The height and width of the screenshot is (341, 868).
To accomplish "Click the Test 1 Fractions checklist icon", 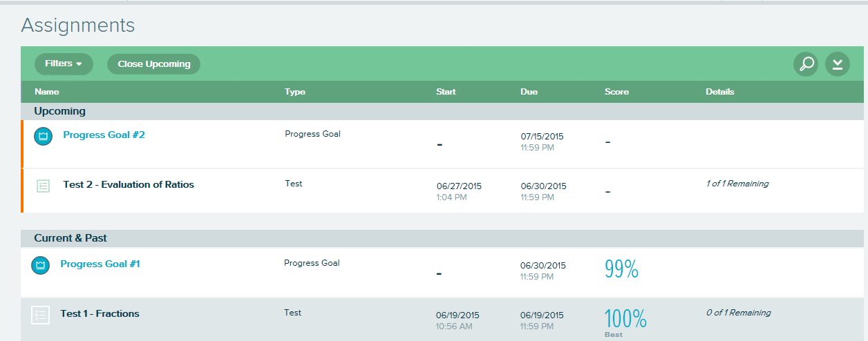I will [x=41, y=315].
